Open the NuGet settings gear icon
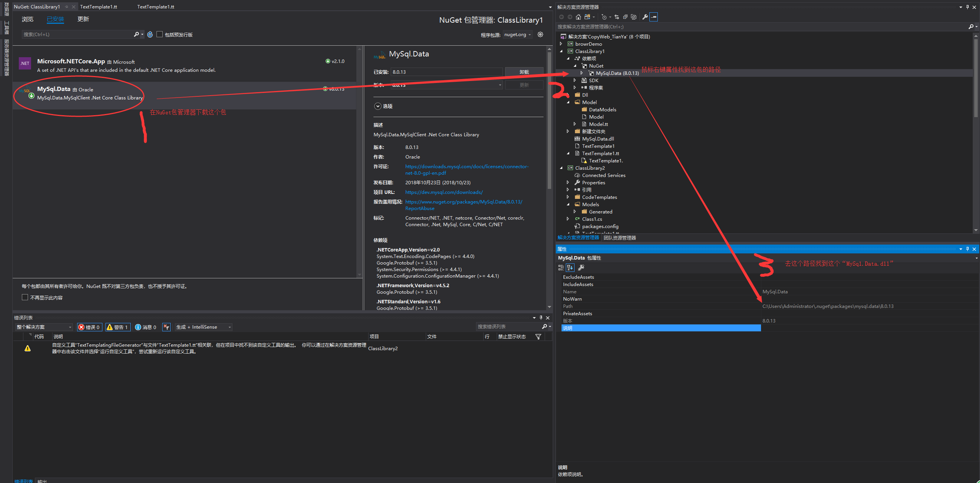The height and width of the screenshot is (483, 980). point(540,35)
